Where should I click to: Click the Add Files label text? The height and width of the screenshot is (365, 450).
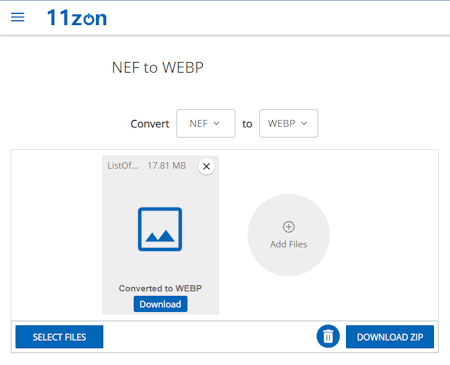289,244
